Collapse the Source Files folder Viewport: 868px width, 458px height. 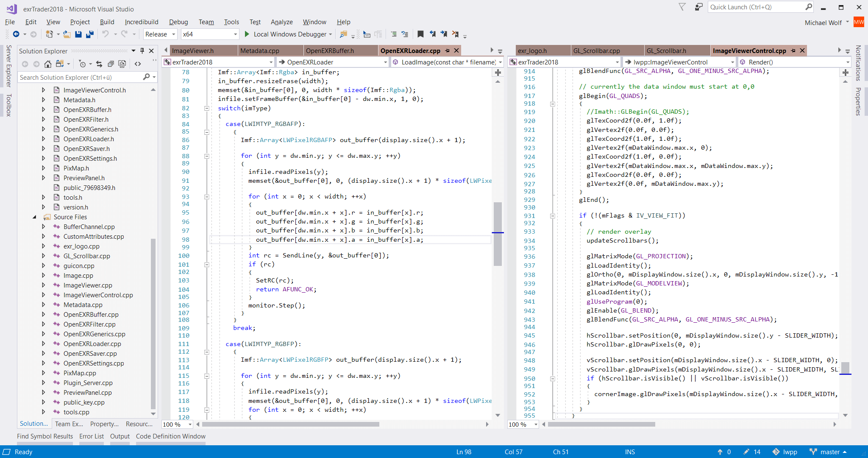(x=35, y=217)
